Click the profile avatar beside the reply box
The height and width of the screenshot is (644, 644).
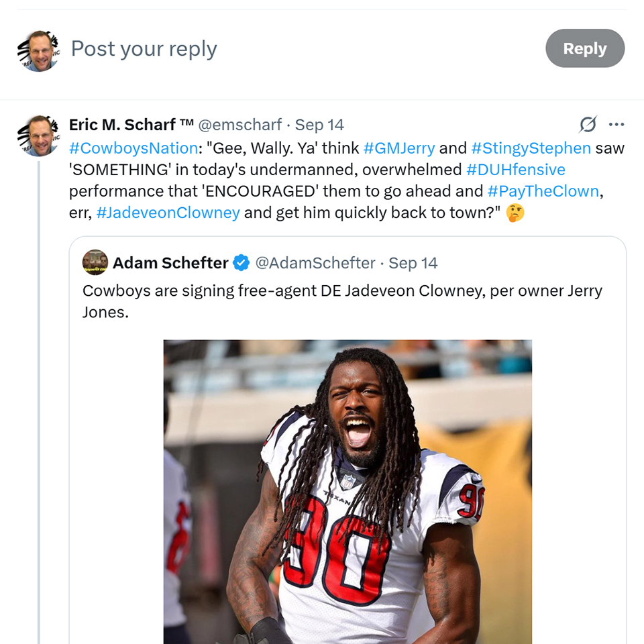pyautogui.click(x=39, y=50)
